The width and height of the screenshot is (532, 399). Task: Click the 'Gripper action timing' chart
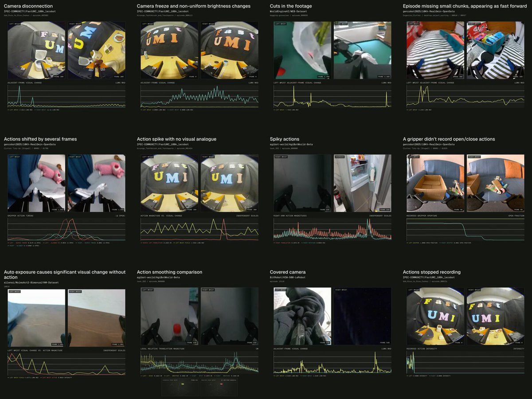[66, 230]
